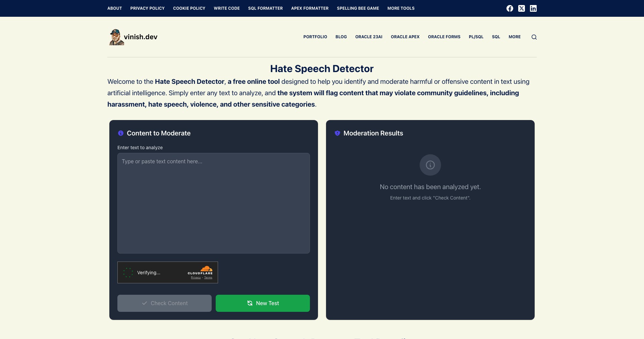
Task: Click the Cloudflare logo in verification widget
Action: point(200,270)
